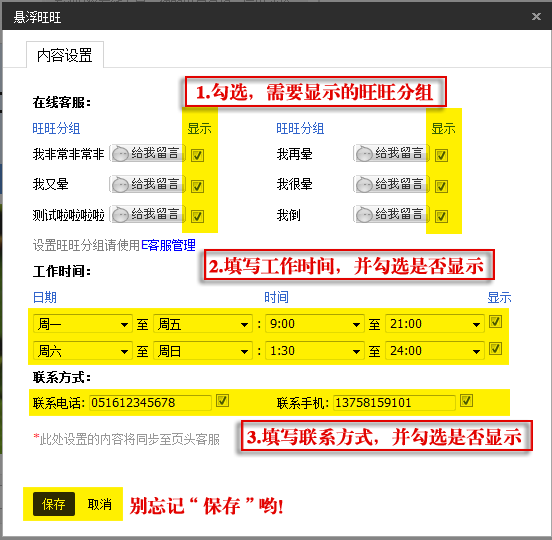Open the 周一 start day dropdown

[x=83, y=324]
